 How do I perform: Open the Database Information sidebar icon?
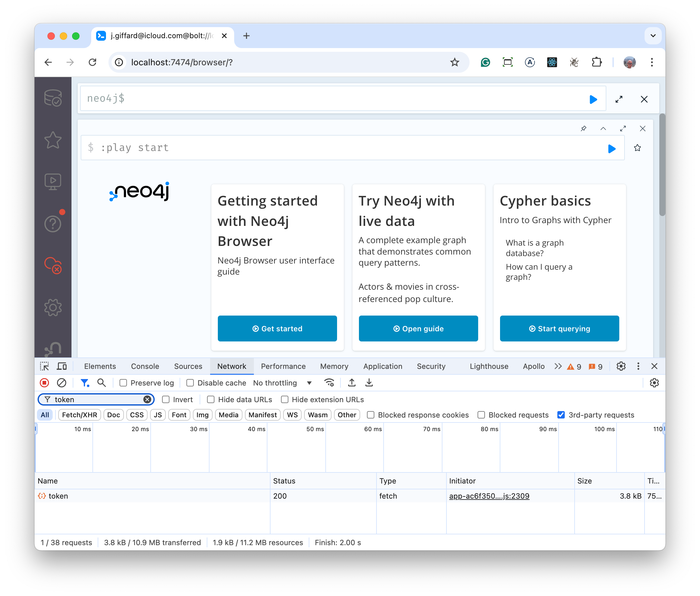[x=53, y=98]
